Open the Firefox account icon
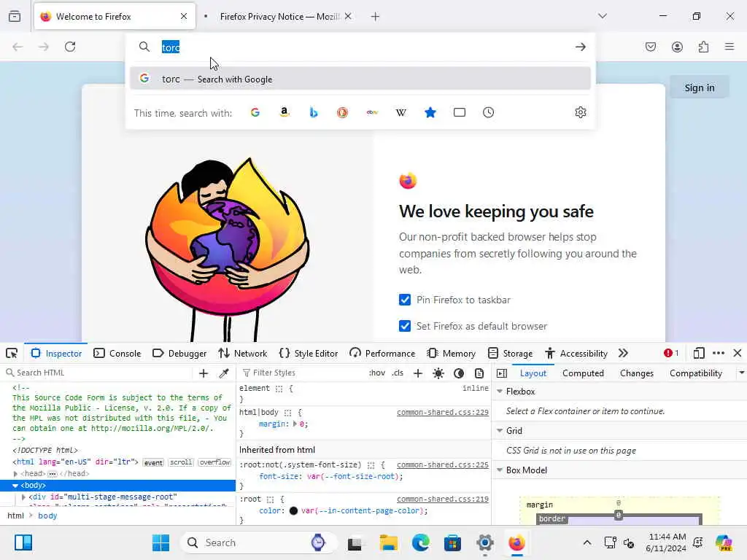The width and height of the screenshot is (747, 560). pos(677,47)
